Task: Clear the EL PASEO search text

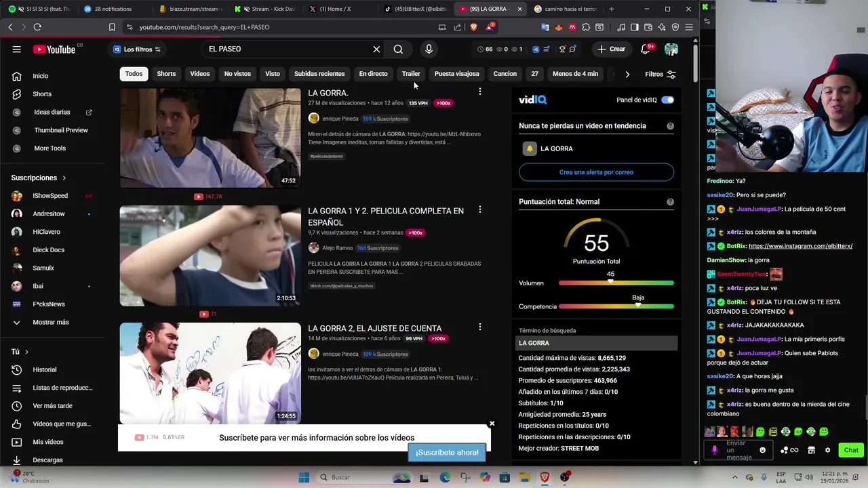Action: [x=376, y=49]
